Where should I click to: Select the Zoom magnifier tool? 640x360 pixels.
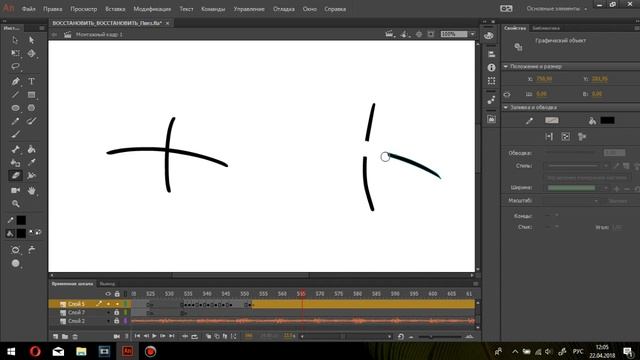click(x=15, y=203)
